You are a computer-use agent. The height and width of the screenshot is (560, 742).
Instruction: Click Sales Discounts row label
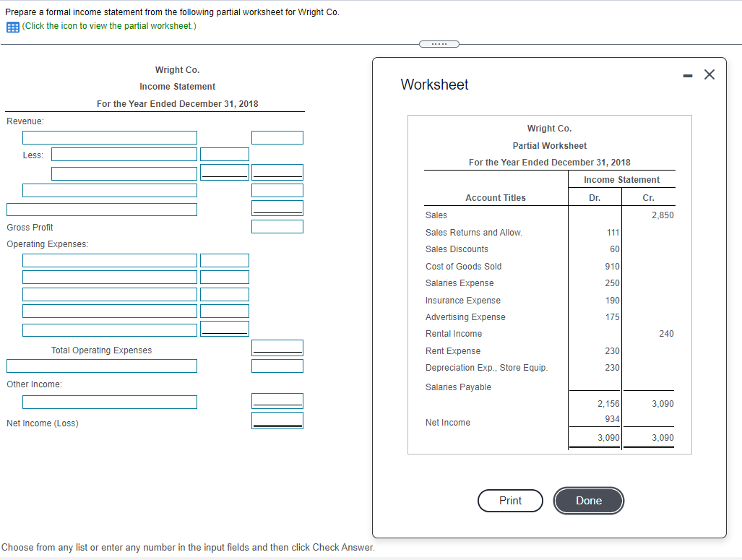pos(457,249)
